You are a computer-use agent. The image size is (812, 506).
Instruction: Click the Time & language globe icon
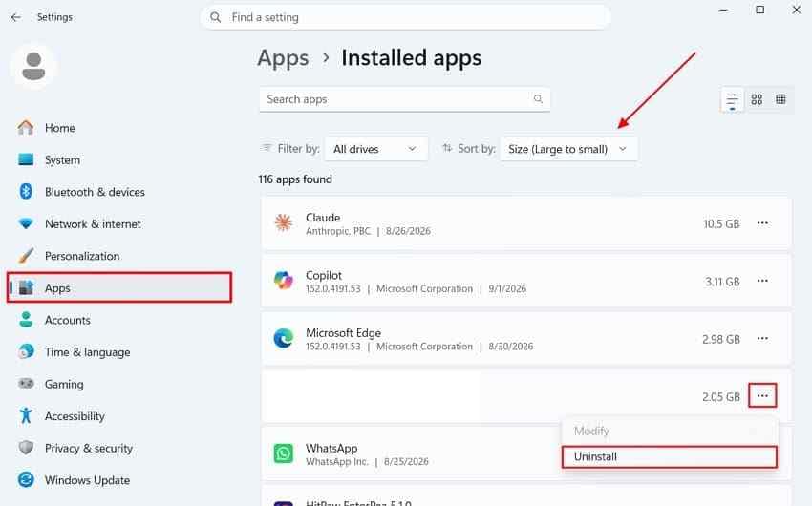pos(26,351)
